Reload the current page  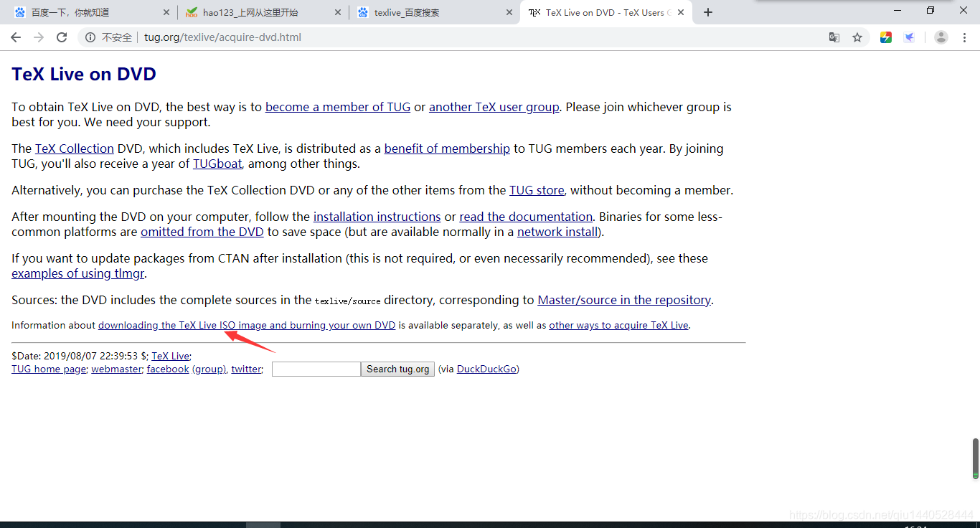click(x=62, y=37)
